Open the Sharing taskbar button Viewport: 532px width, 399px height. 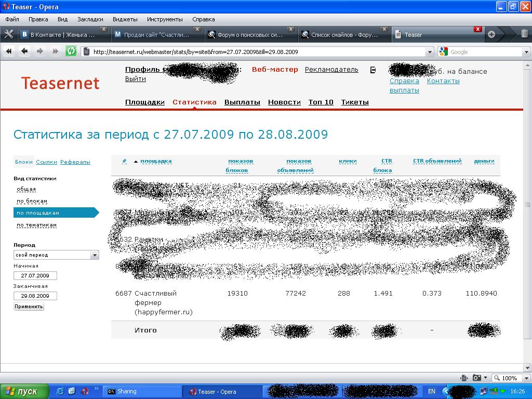tap(142, 392)
